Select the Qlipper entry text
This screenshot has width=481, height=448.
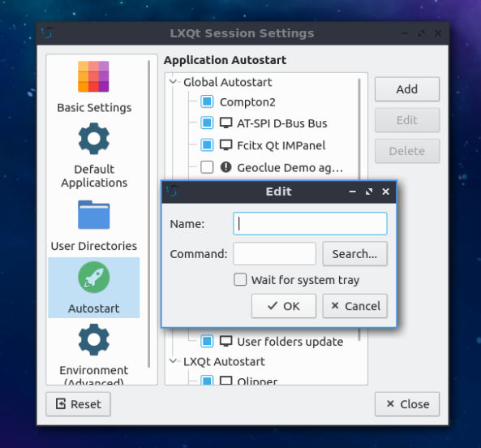pyautogui.click(x=257, y=381)
